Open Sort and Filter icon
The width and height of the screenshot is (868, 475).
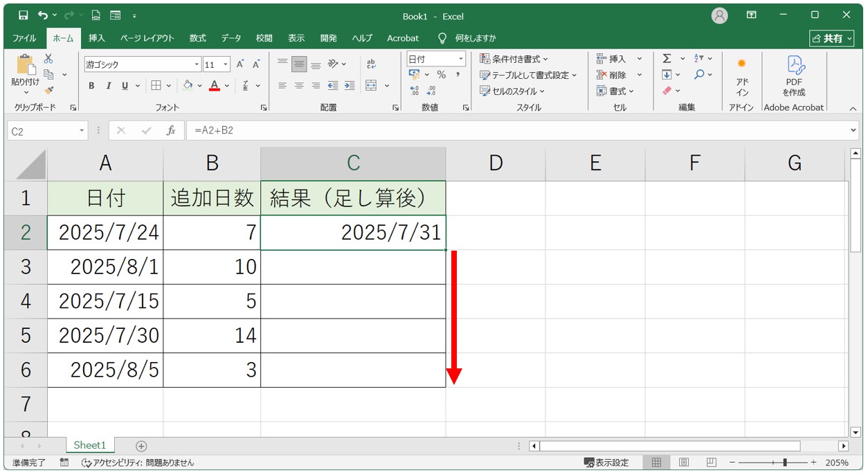tap(698, 59)
